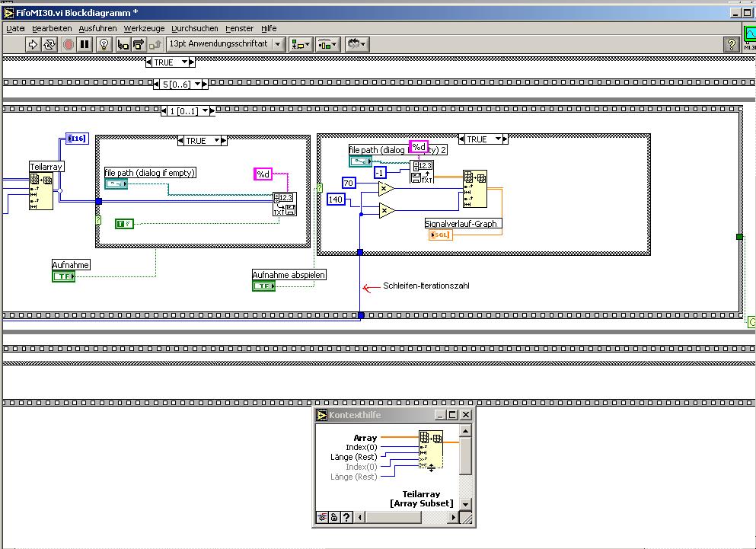Click the Run arrow button
Image resolution: width=756 pixels, height=549 pixels.
tap(33, 45)
